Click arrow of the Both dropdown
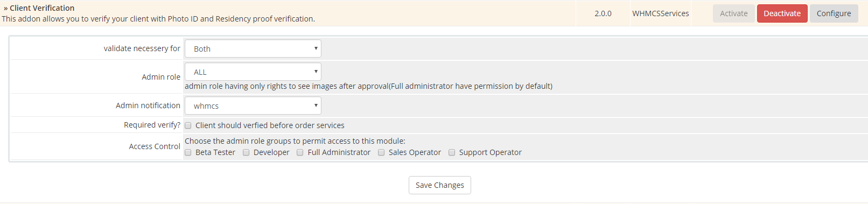This screenshot has width=868, height=204. [x=316, y=48]
